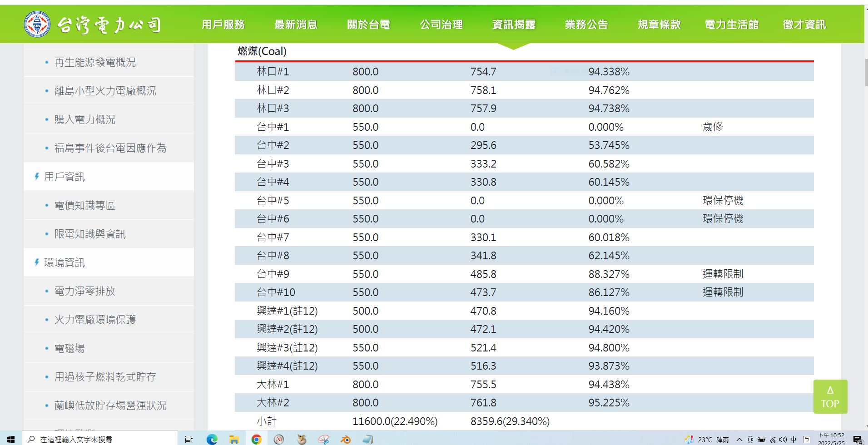Open the 規章條款 menu

(x=659, y=25)
